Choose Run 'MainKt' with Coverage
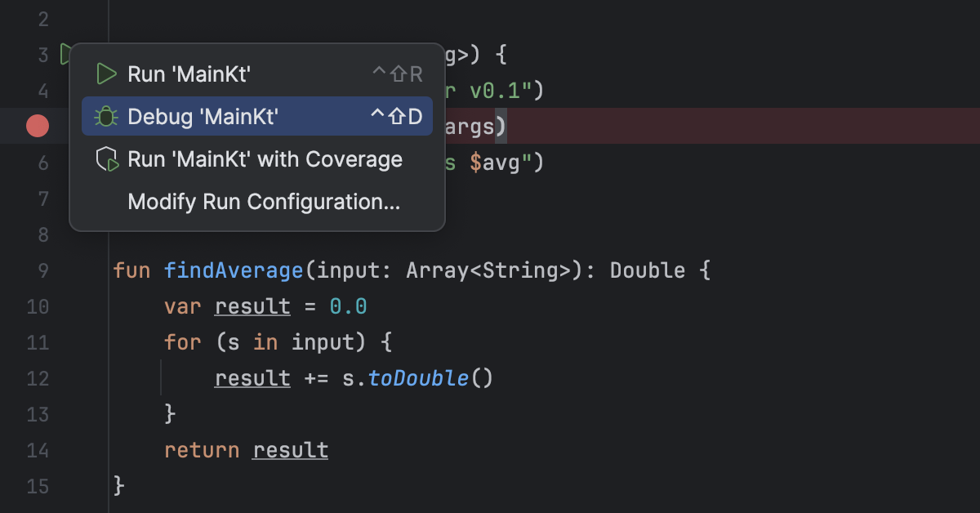This screenshot has height=513, width=980. [x=265, y=158]
